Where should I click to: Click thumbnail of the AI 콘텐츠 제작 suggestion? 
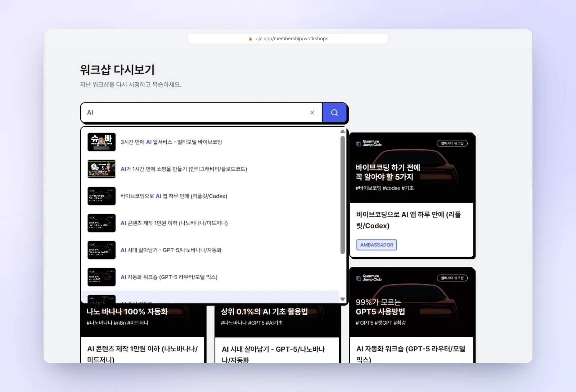(x=102, y=223)
